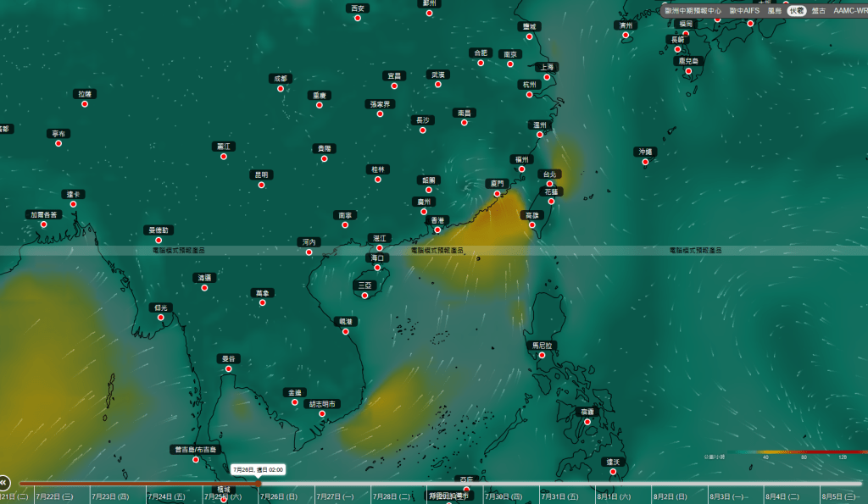868x504 pixels.
Task: Jump to 7月27日 (一) on the timeline
Action: pos(335,496)
